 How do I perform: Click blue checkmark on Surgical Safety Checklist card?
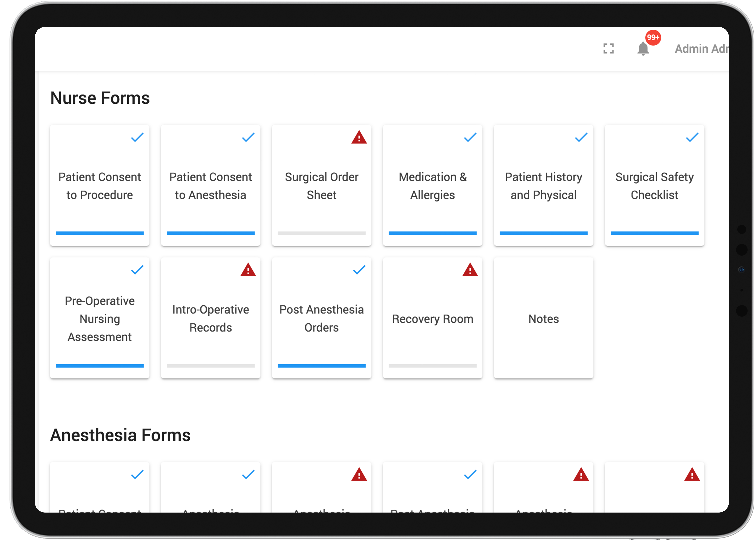[692, 137]
